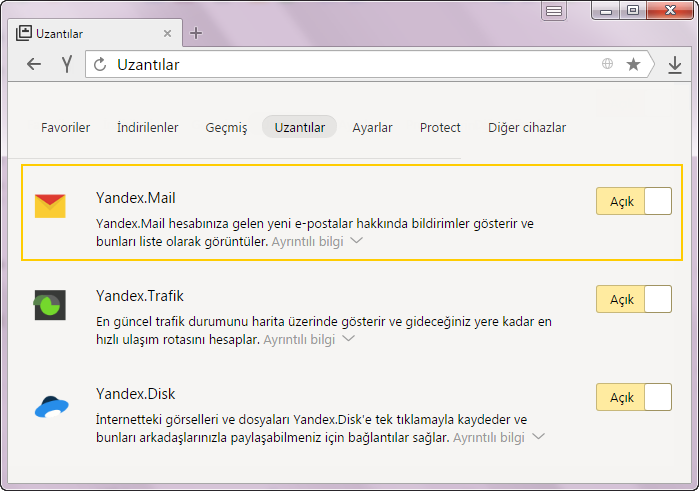Click the Yandex.Trafik title text
This screenshot has height=491, width=699.
140,296
